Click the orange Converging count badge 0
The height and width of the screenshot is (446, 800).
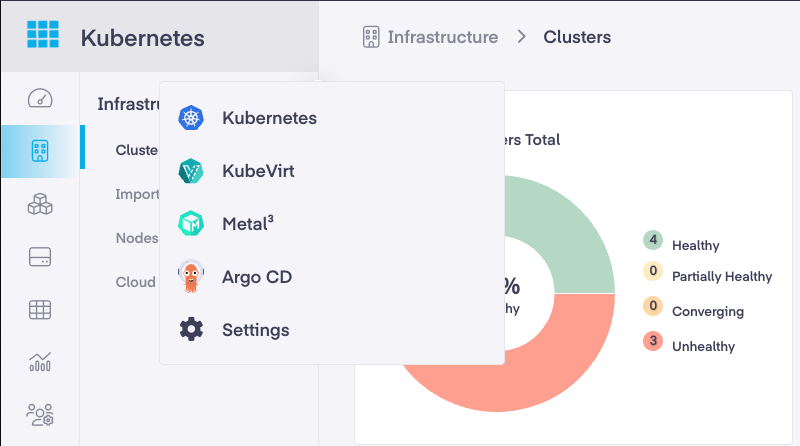pyautogui.click(x=653, y=306)
